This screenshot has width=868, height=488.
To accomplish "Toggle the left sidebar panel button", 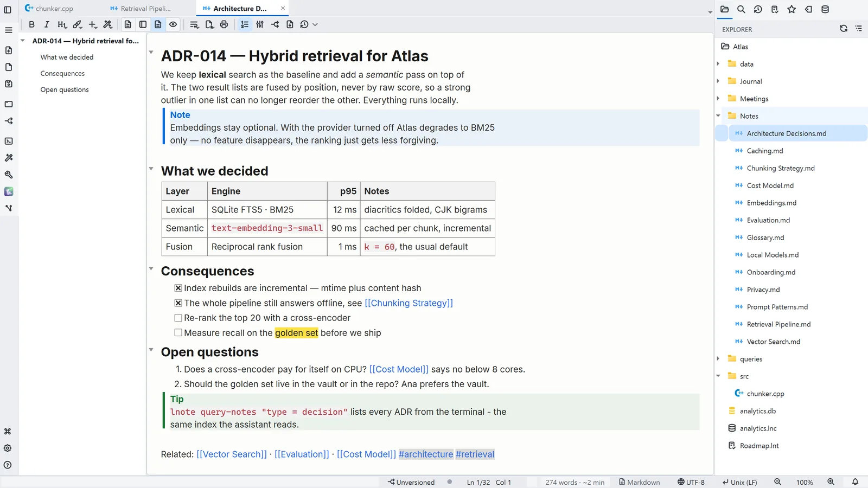I will pyautogui.click(x=8, y=9).
